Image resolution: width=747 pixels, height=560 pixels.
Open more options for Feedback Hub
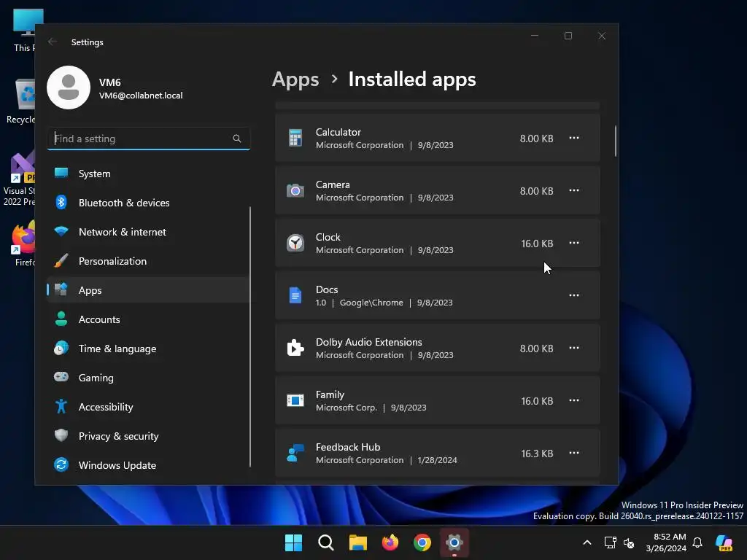point(574,453)
